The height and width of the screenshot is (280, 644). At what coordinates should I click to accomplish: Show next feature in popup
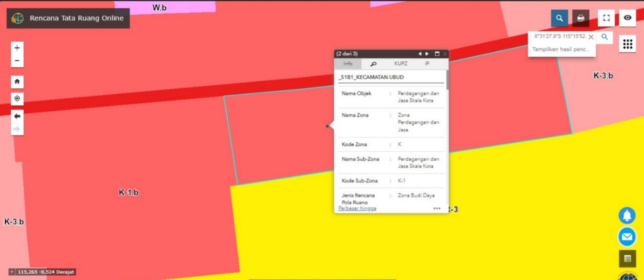427,54
